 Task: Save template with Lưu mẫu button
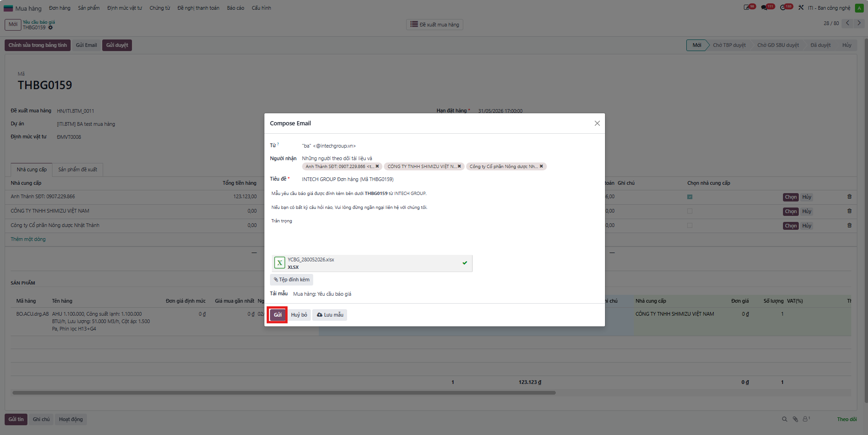[330, 315]
